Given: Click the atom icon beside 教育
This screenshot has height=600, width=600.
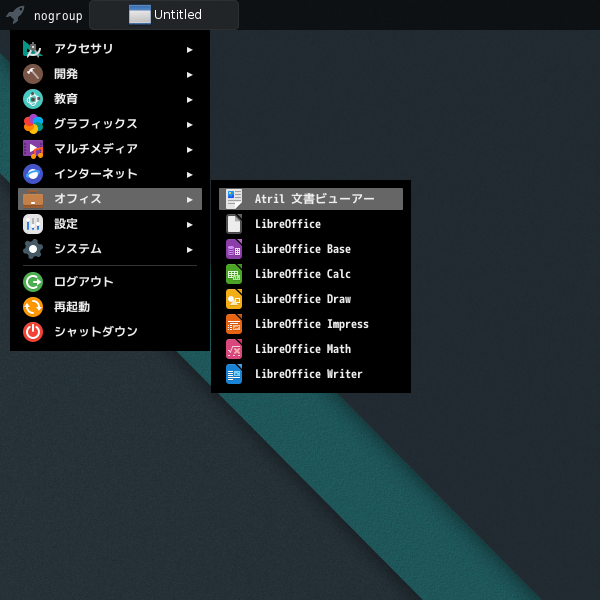Looking at the screenshot, I should click(x=33, y=99).
